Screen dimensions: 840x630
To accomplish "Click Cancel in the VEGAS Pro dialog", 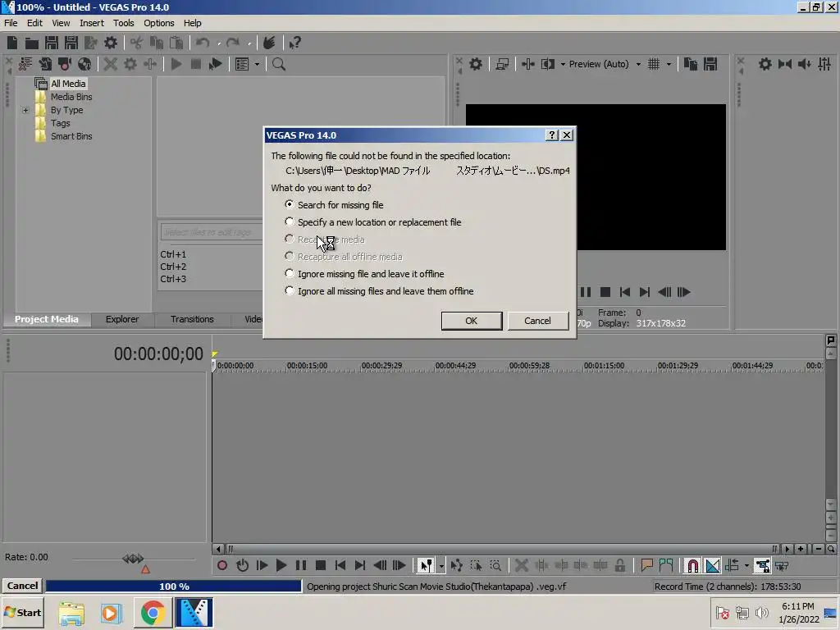I will (537, 321).
